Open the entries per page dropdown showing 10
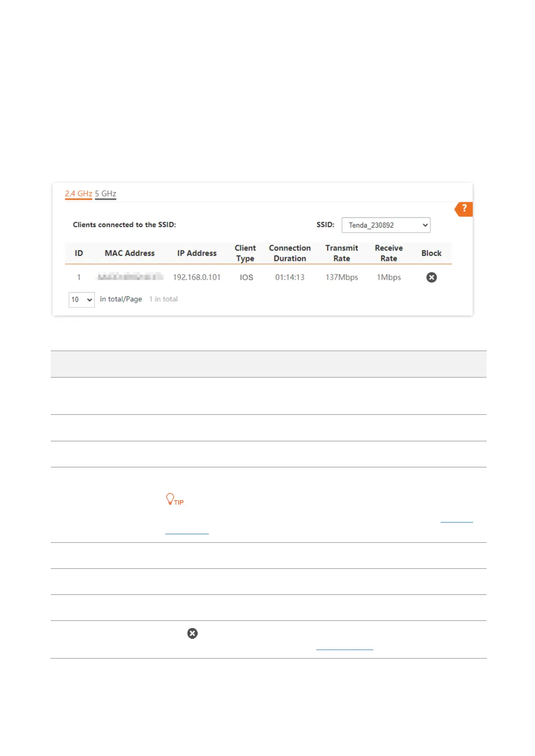The height and width of the screenshot is (756, 535). click(x=82, y=299)
